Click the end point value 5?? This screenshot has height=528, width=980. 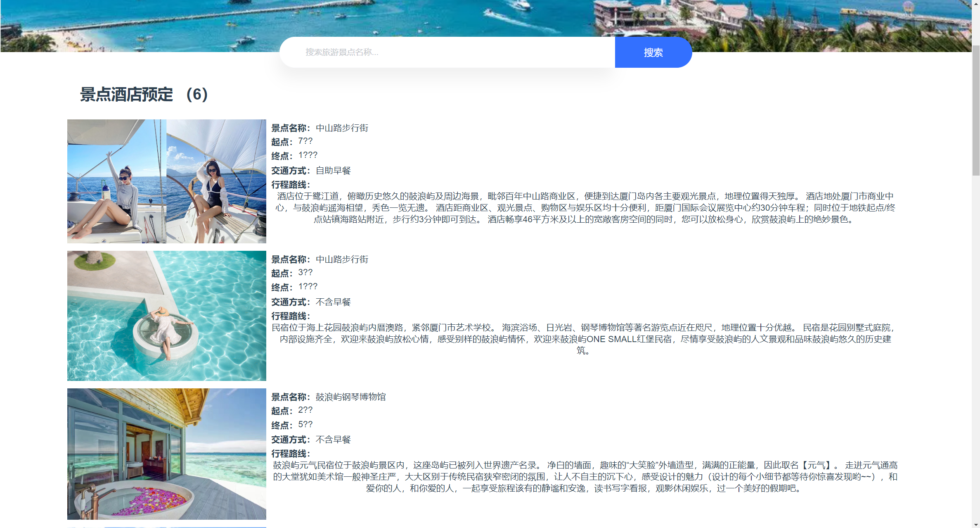click(x=305, y=425)
